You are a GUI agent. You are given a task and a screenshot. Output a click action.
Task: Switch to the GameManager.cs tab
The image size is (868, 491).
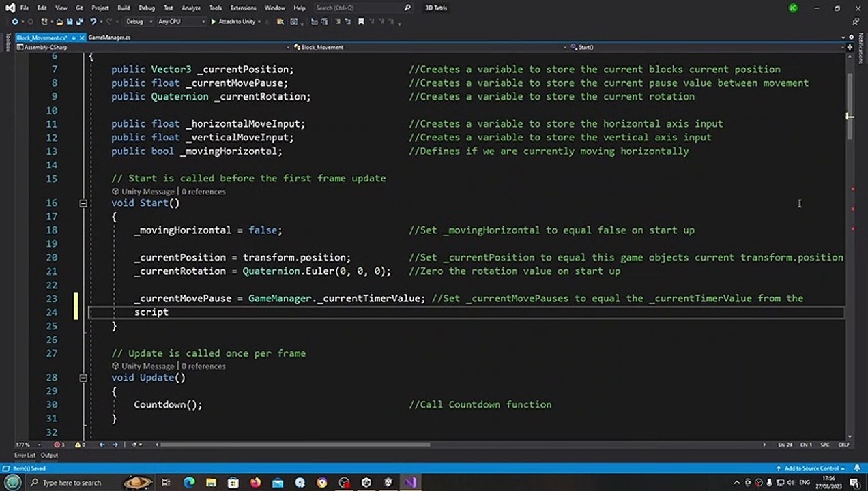tap(109, 38)
